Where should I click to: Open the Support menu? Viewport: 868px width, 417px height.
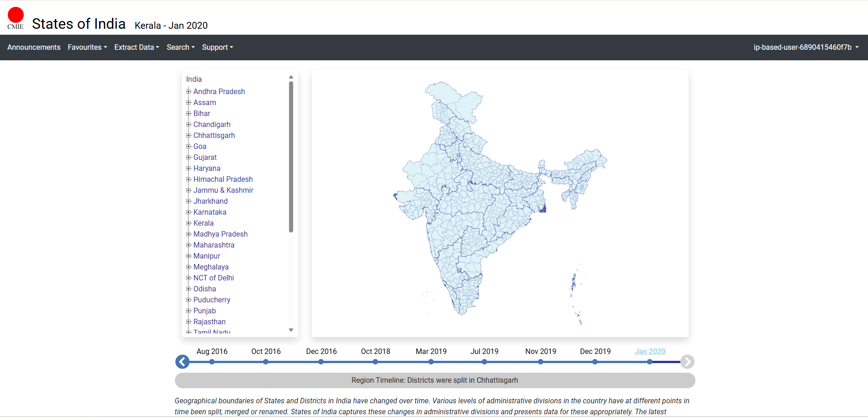pos(217,47)
